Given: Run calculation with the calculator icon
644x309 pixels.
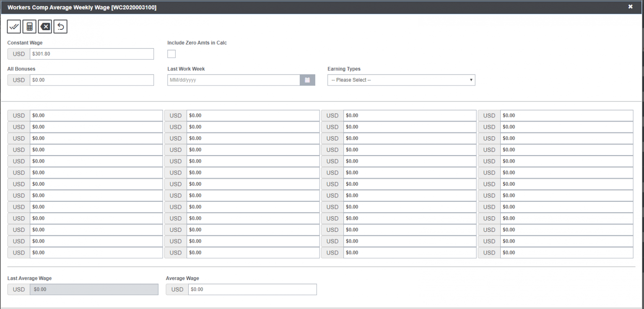Looking at the screenshot, I should (29, 26).
